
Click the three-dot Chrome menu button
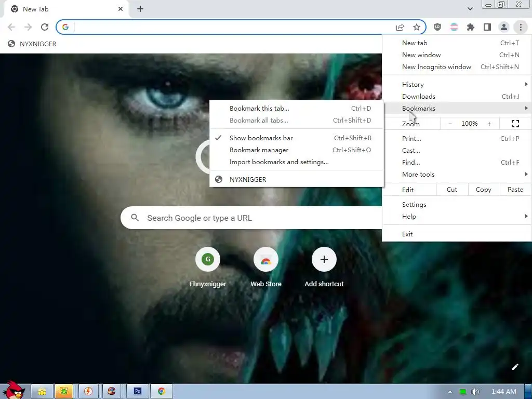[x=521, y=27]
